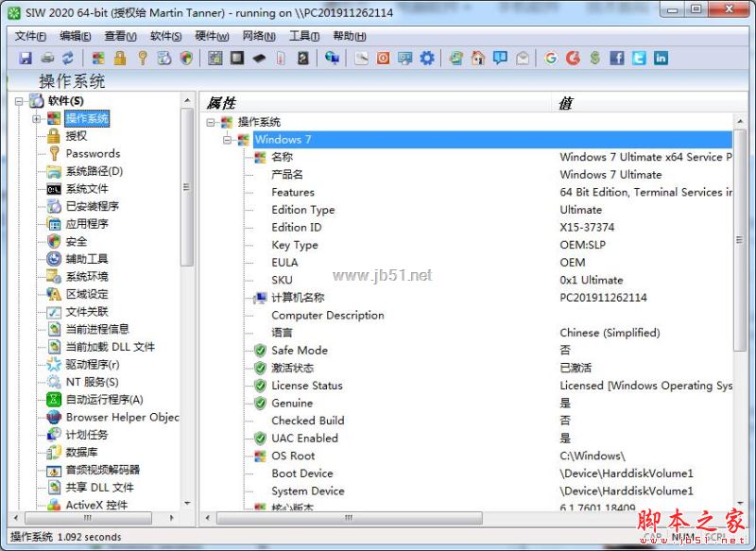756x551 pixels.
Task: Click the properties pane horizontal scrollbar thumb
Action: (x=349, y=518)
